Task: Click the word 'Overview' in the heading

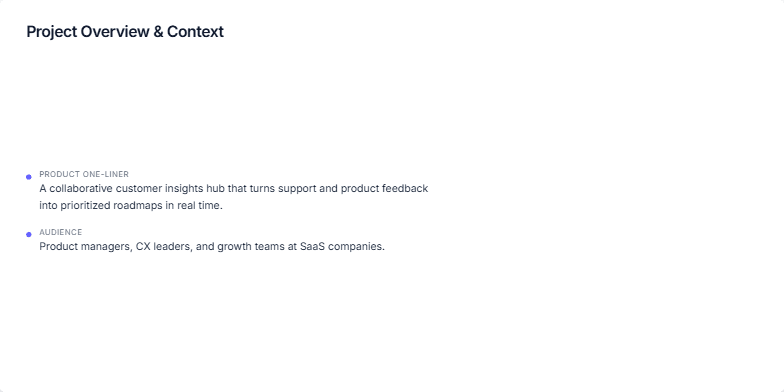Action: click(115, 32)
